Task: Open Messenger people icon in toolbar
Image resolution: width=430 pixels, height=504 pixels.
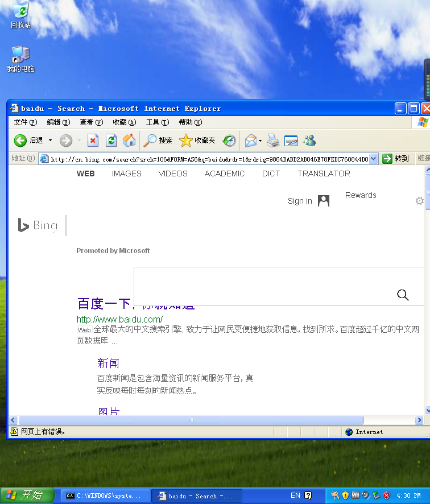Action: [x=310, y=141]
